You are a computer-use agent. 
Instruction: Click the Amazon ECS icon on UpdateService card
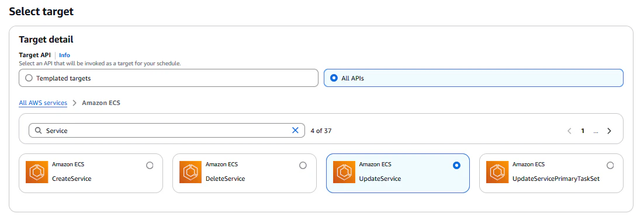click(x=344, y=172)
